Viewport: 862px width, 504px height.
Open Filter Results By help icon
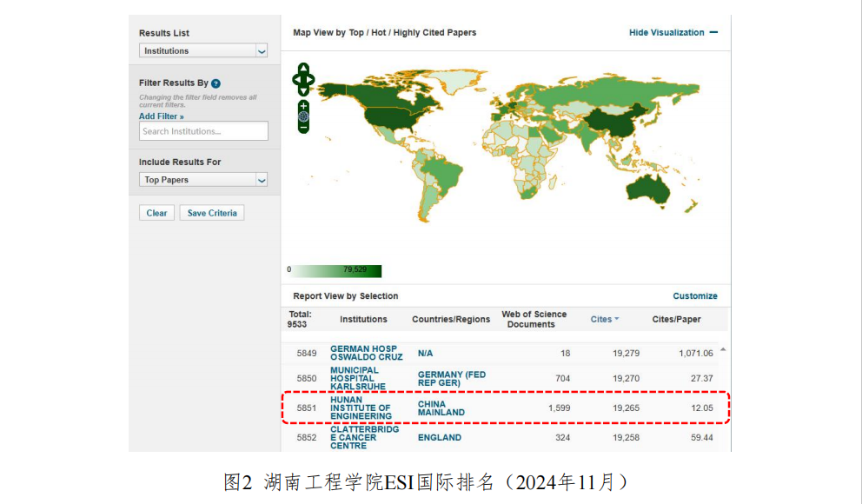(215, 83)
